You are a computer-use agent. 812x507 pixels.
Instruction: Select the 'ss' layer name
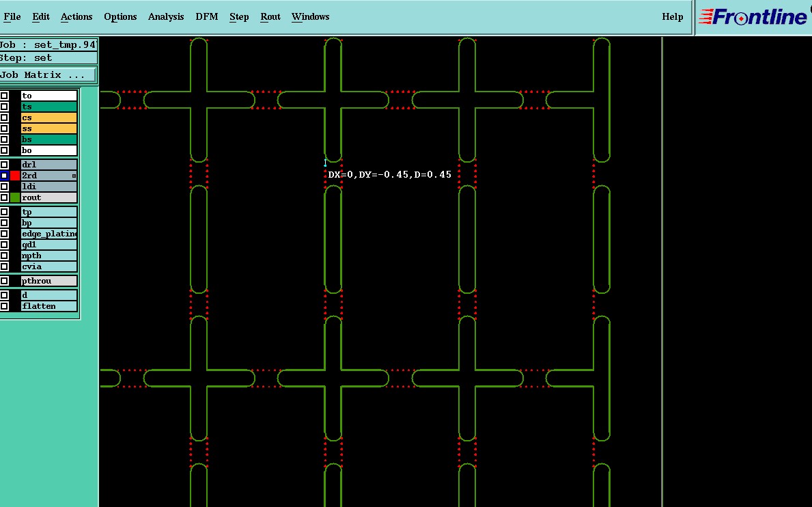(48, 128)
